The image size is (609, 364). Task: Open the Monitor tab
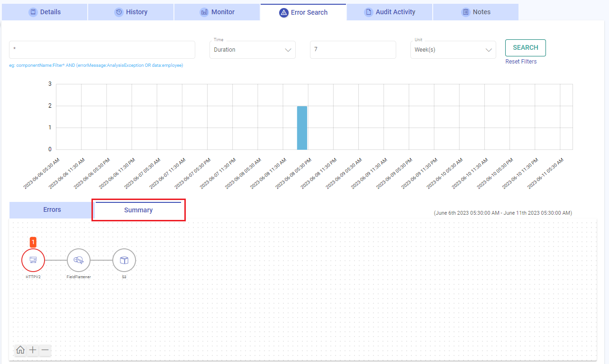pos(217,12)
